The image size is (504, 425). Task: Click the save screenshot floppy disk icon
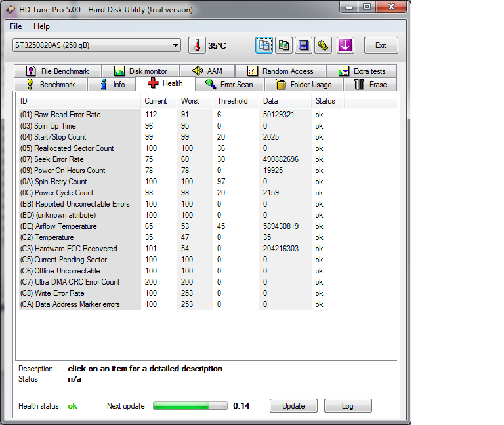(303, 45)
